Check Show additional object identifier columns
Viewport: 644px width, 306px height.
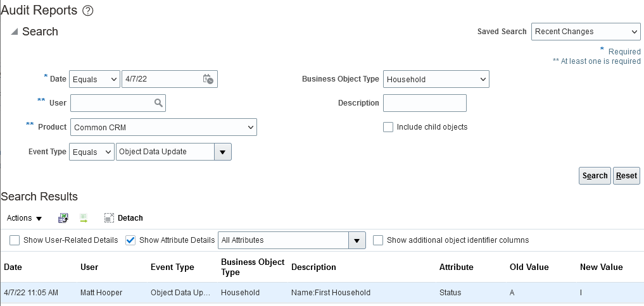[x=378, y=240]
